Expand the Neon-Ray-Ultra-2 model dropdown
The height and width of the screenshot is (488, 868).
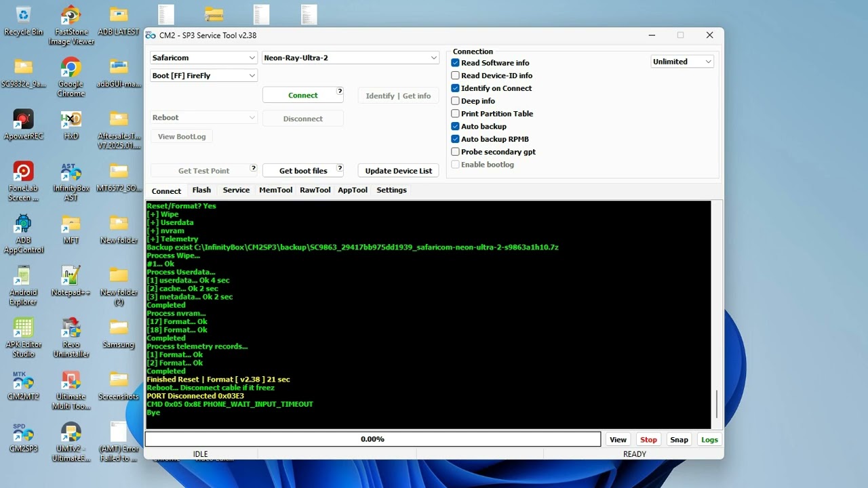[x=351, y=58]
